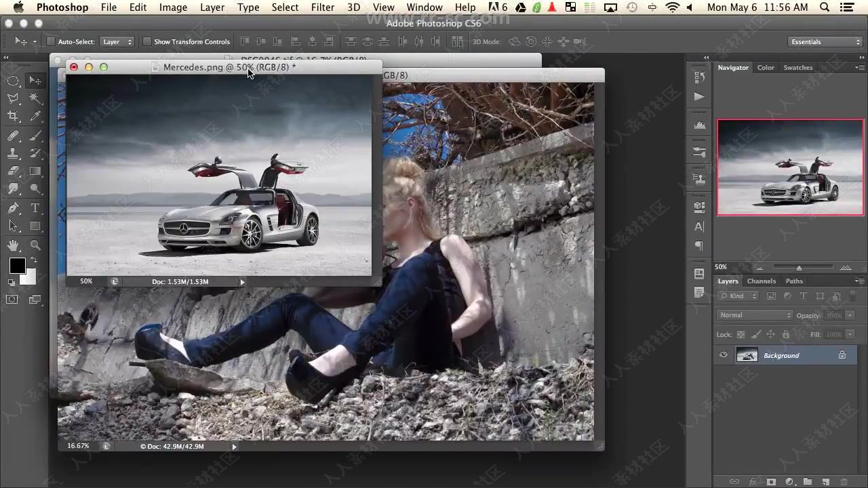The width and height of the screenshot is (868, 488).
Task: Select the History Brush tool
Action: click(35, 153)
